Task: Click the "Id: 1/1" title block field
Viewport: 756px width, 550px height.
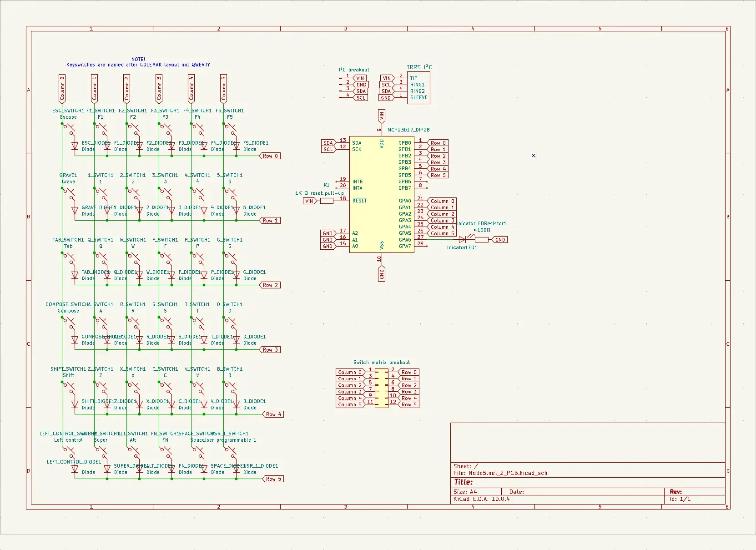Action: coord(680,499)
